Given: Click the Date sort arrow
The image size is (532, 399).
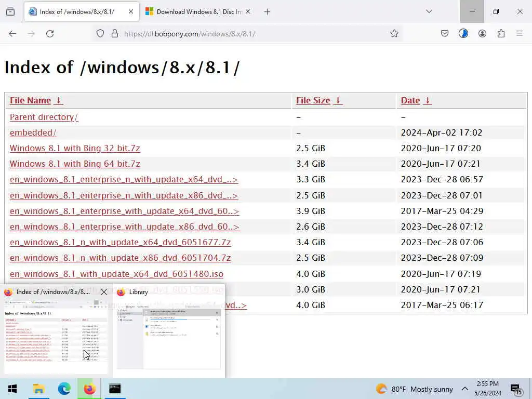Looking at the screenshot, I should pyautogui.click(x=428, y=100).
